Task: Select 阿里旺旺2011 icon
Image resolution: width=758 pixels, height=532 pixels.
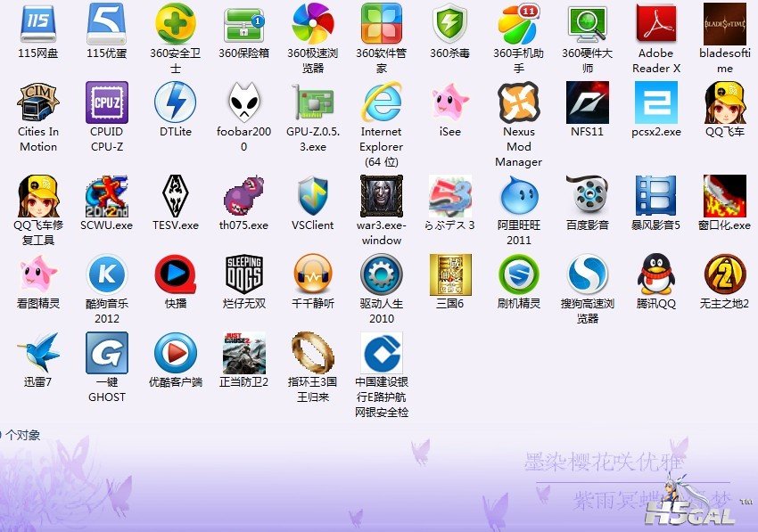Action: tap(519, 196)
